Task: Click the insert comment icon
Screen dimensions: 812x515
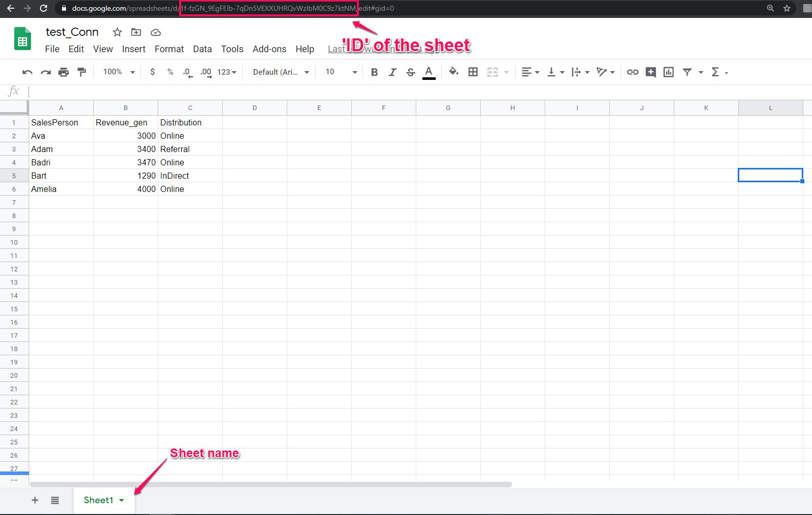Action: pyautogui.click(x=651, y=72)
